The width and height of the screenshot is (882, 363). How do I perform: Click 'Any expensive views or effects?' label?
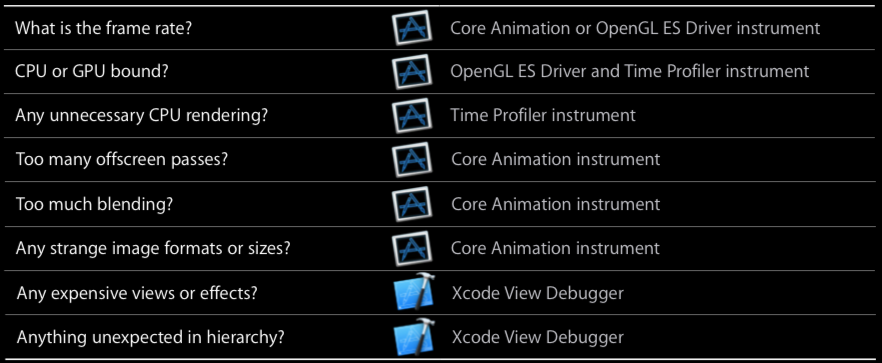click(137, 293)
